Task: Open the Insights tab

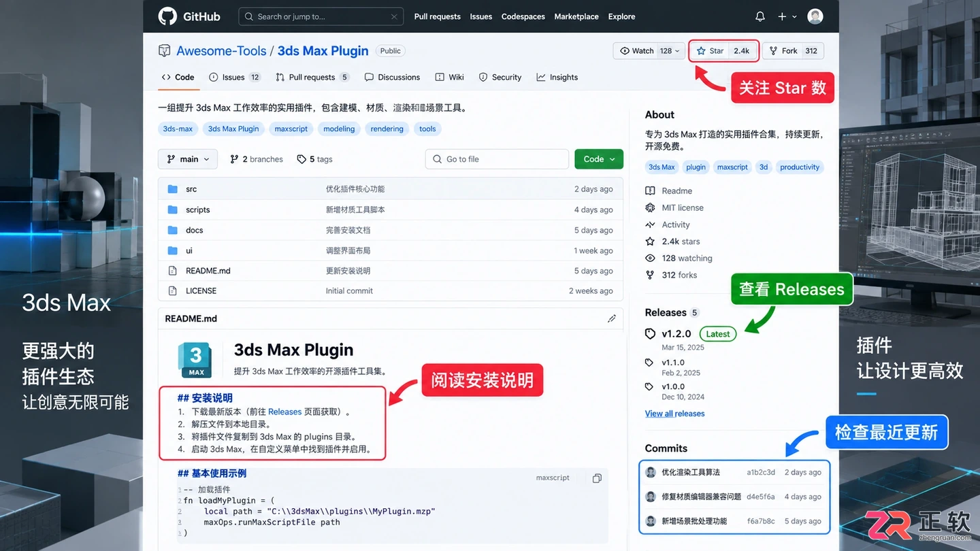Action: tap(557, 78)
